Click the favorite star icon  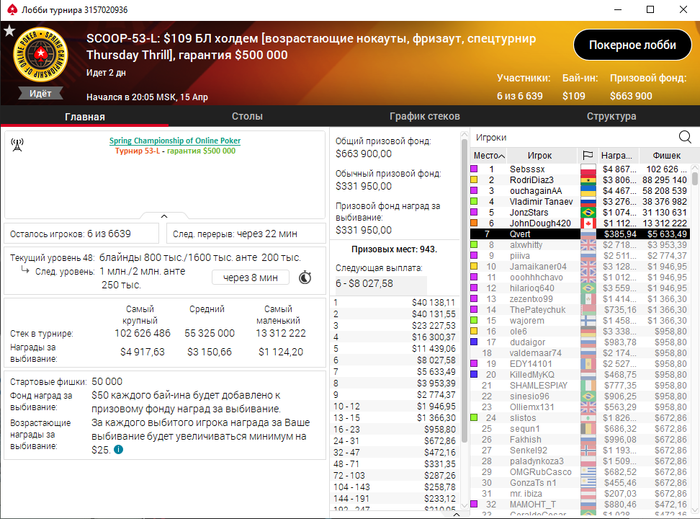tap(9, 31)
